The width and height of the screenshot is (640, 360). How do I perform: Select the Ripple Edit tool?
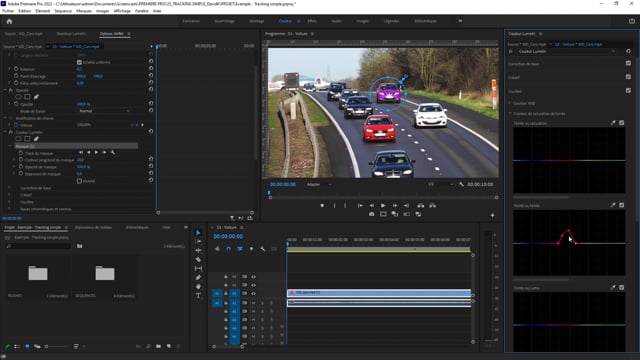pyautogui.click(x=198, y=251)
